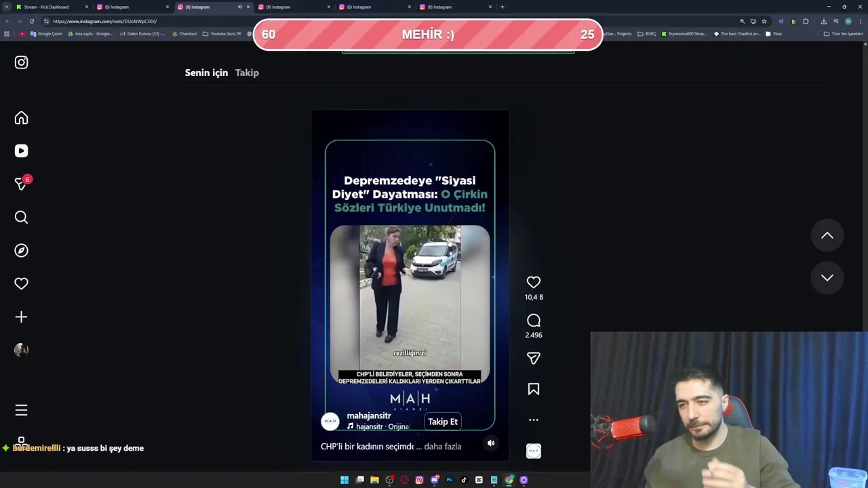Open the Gelen Kutusu (52) bookmark
Viewport: 868px width, 488px height.
coord(142,34)
